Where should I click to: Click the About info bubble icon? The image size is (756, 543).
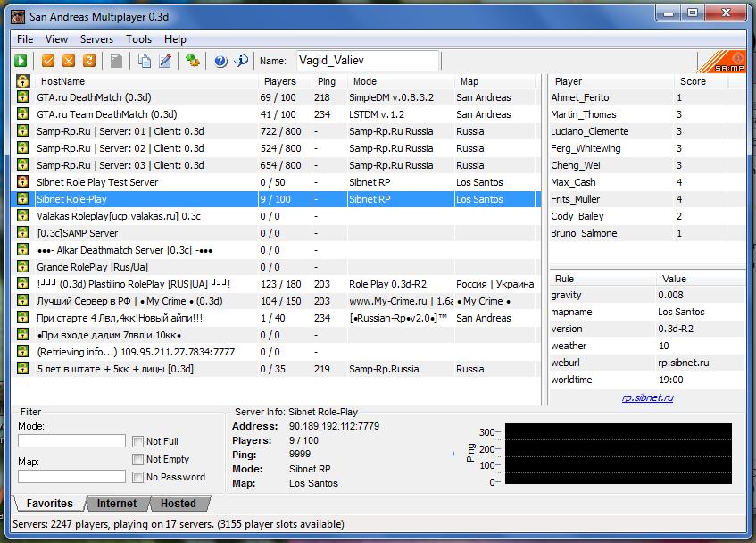point(241,61)
